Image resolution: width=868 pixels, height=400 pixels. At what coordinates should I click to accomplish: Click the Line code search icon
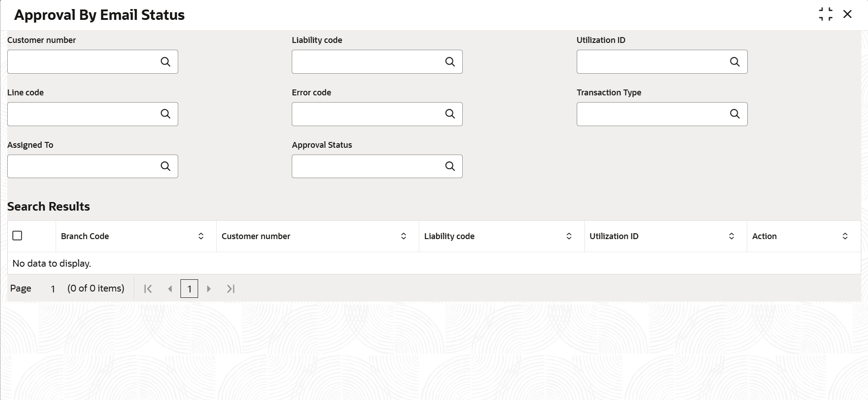(x=166, y=114)
